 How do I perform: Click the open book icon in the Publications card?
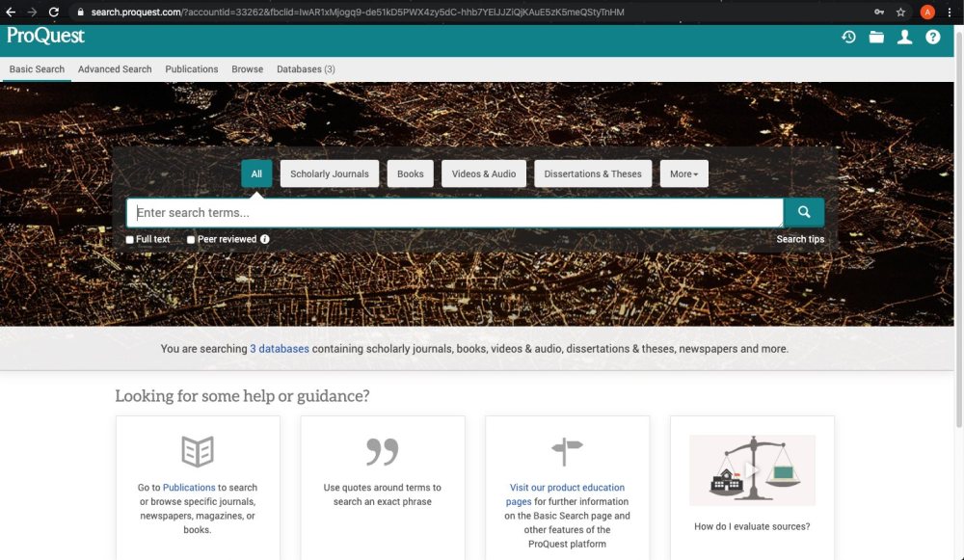(197, 449)
